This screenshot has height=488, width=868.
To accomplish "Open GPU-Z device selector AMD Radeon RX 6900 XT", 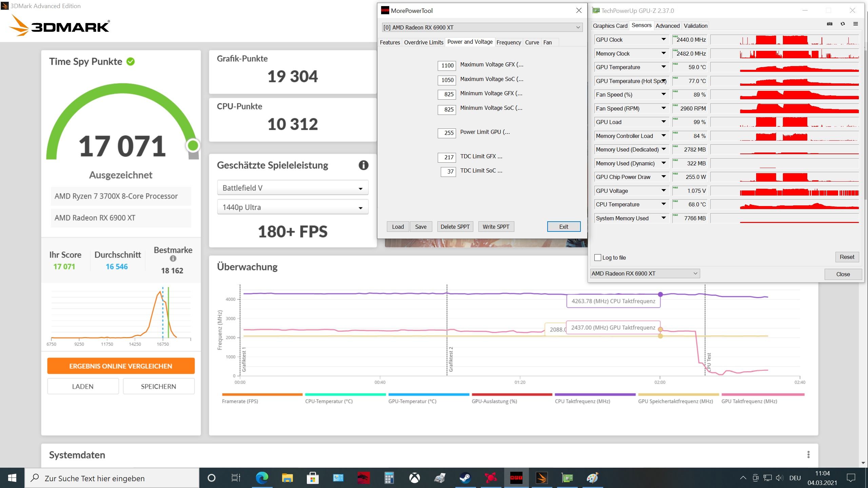I will 645,273.
